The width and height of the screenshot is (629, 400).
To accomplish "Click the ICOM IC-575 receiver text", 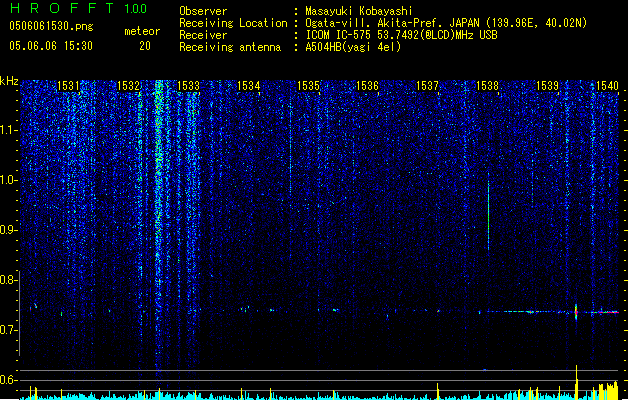I will click(x=401, y=35).
